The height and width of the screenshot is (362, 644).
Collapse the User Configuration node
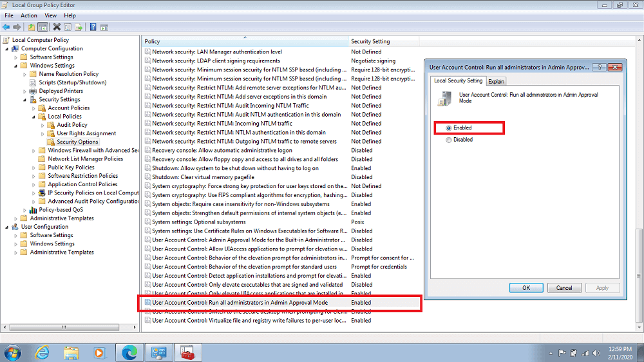tap(6, 227)
